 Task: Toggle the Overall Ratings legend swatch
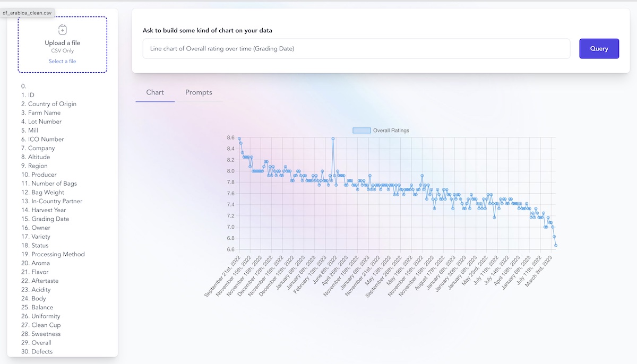tap(361, 131)
